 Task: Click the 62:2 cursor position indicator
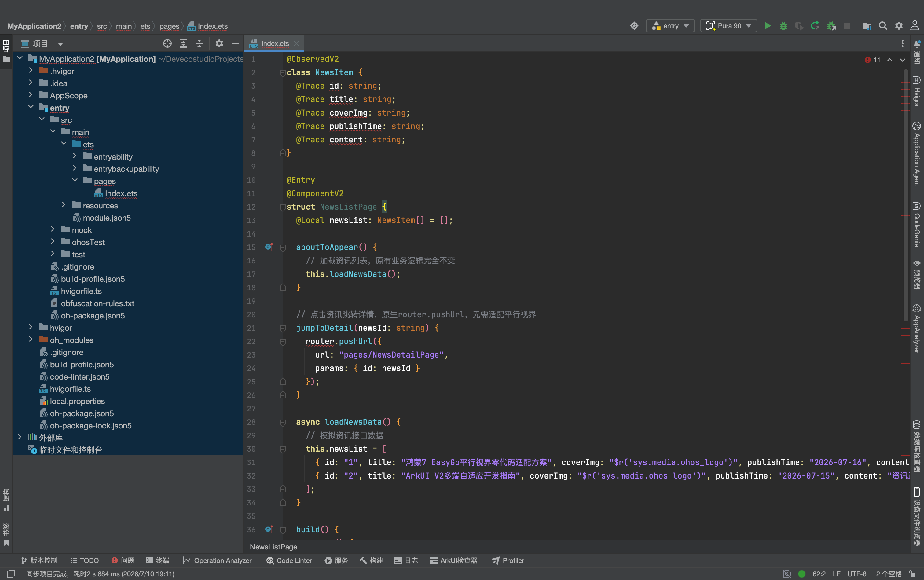(819, 574)
